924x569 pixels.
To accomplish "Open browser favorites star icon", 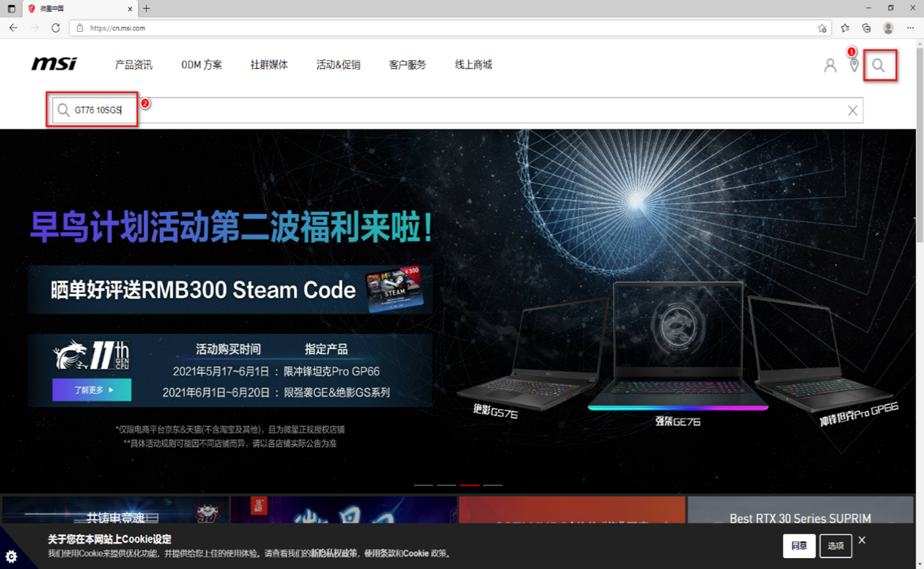I will point(845,28).
